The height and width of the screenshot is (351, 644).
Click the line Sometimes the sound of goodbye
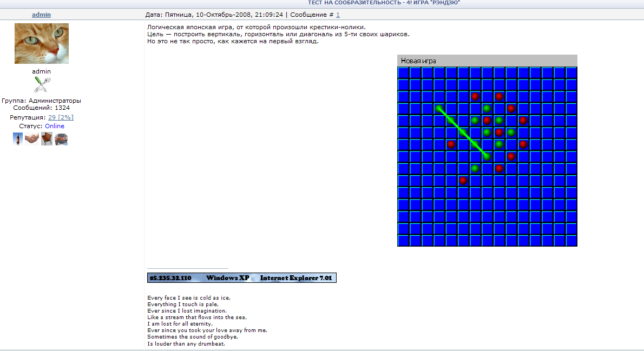(192, 336)
